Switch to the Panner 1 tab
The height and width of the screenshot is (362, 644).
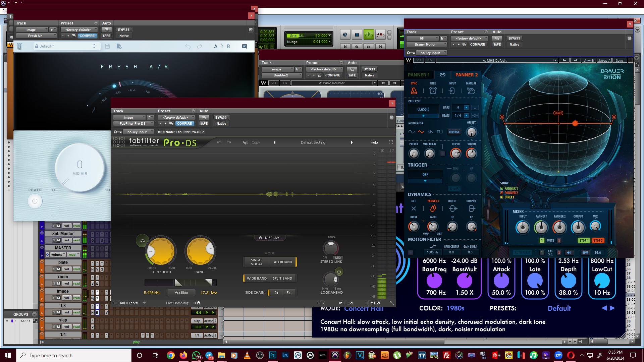tap(419, 75)
